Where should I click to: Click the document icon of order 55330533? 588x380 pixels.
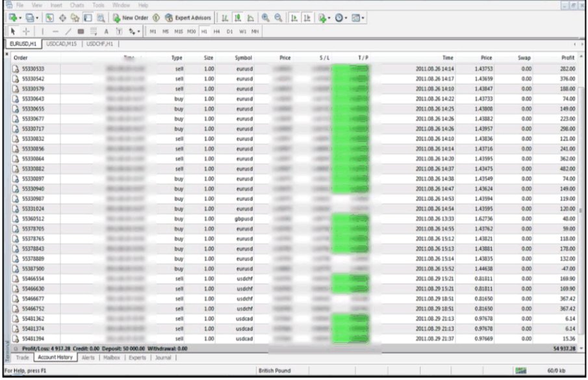16,69
